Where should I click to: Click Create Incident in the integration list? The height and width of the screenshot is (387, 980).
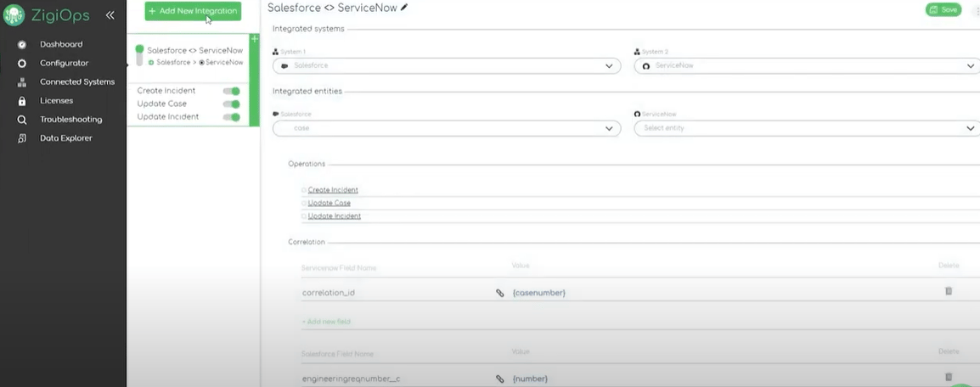point(166,91)
